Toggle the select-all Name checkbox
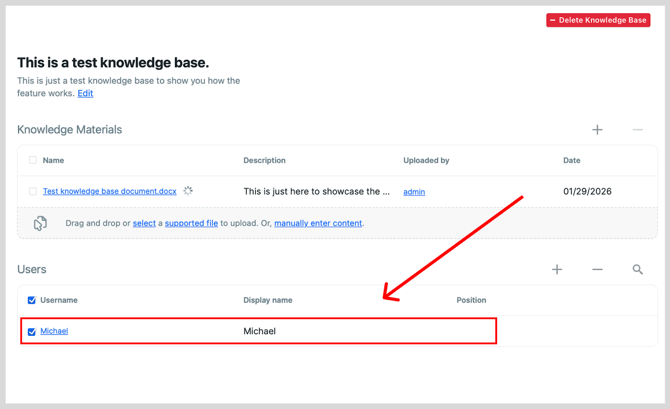 click(x=32, y=160)
